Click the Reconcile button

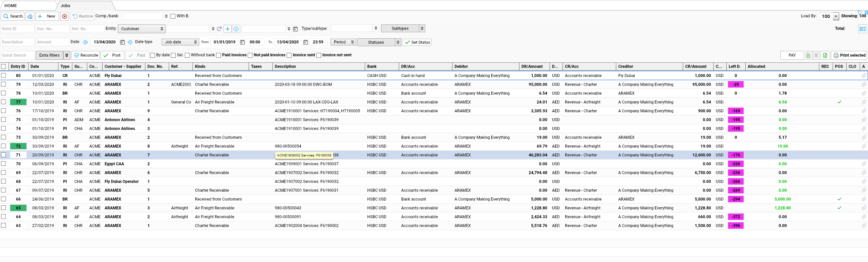[x=86, y=55]
